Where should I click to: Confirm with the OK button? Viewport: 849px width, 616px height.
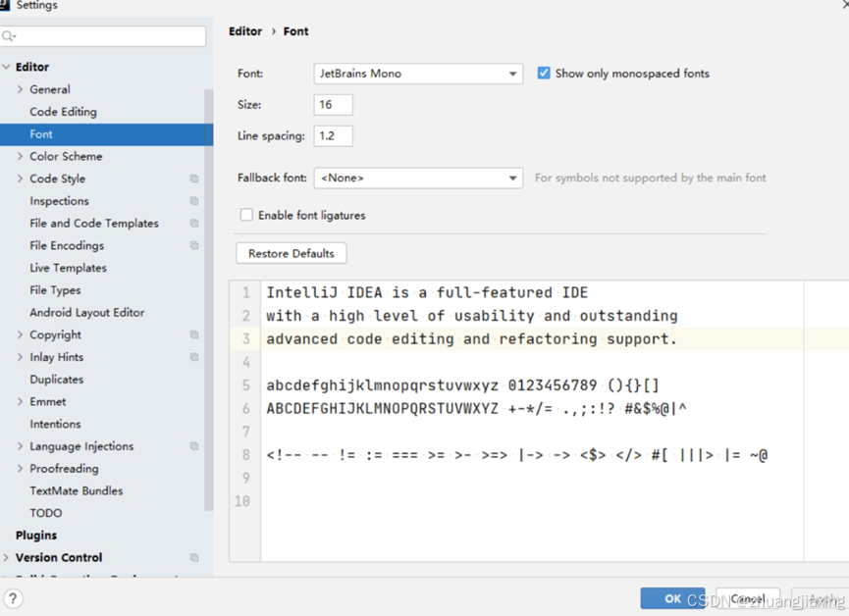[672, 598]
